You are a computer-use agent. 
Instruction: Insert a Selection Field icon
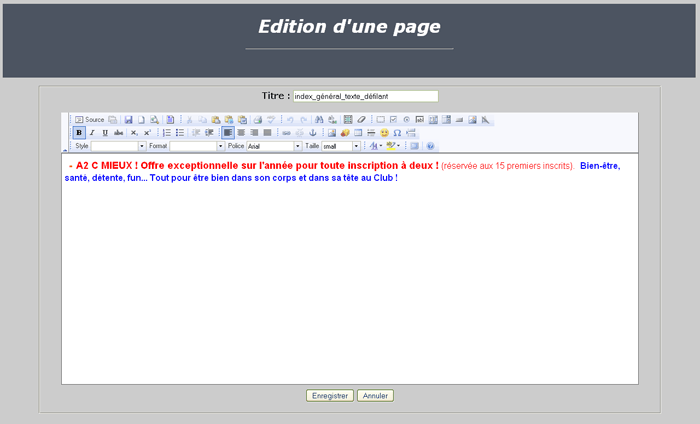click(x=446, y=120)
